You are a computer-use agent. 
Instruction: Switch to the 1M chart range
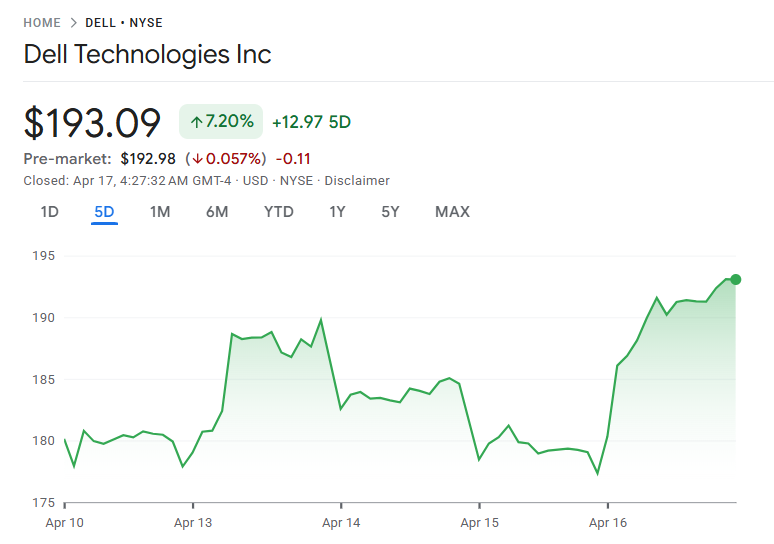coord(160,212)
